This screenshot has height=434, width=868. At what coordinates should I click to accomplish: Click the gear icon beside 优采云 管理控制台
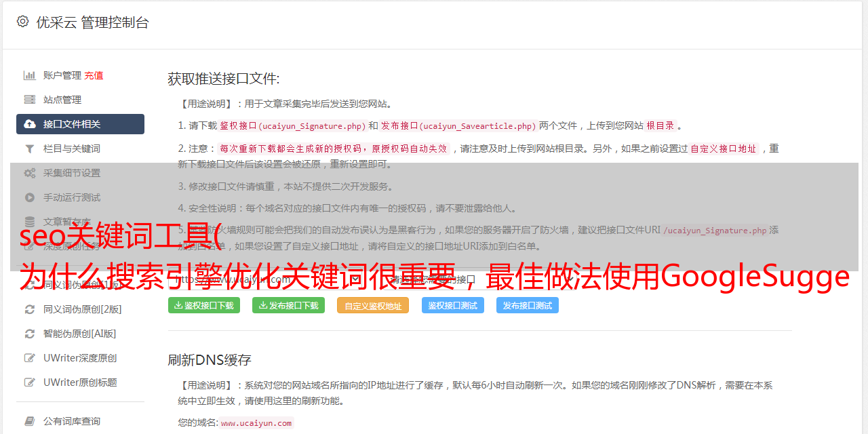coord(22,22)
